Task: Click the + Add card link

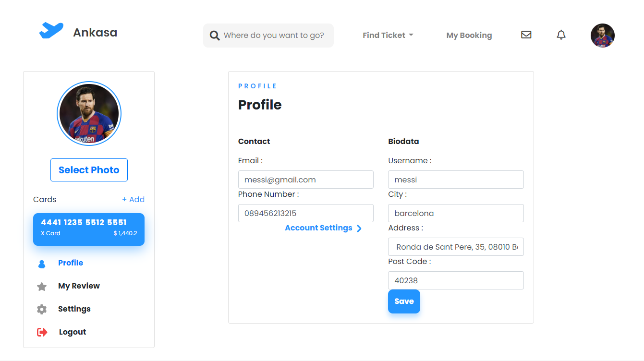Action: click(133, 199)
